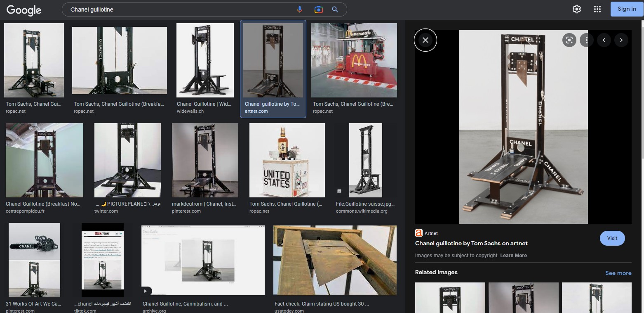This screenshot has width=644, height=313.
Task: Click centrepompidou.fr source text
Action: [25, 211]
